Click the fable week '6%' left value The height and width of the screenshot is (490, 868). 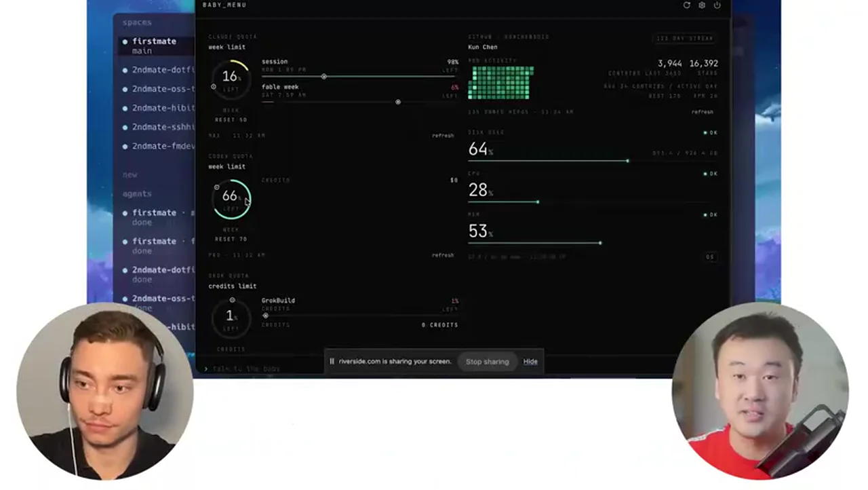click(x=454, y=88)
